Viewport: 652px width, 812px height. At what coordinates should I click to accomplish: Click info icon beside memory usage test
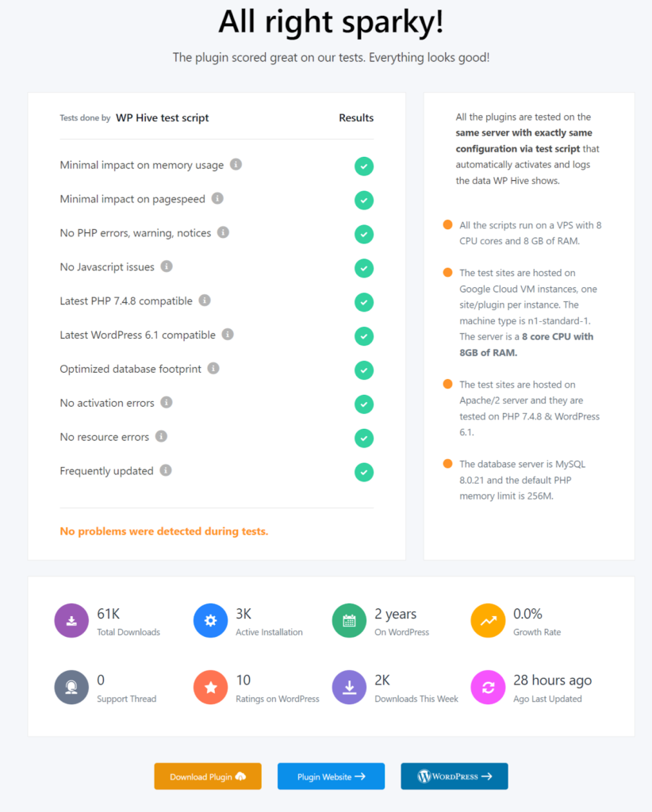click(x=236, y=165)
